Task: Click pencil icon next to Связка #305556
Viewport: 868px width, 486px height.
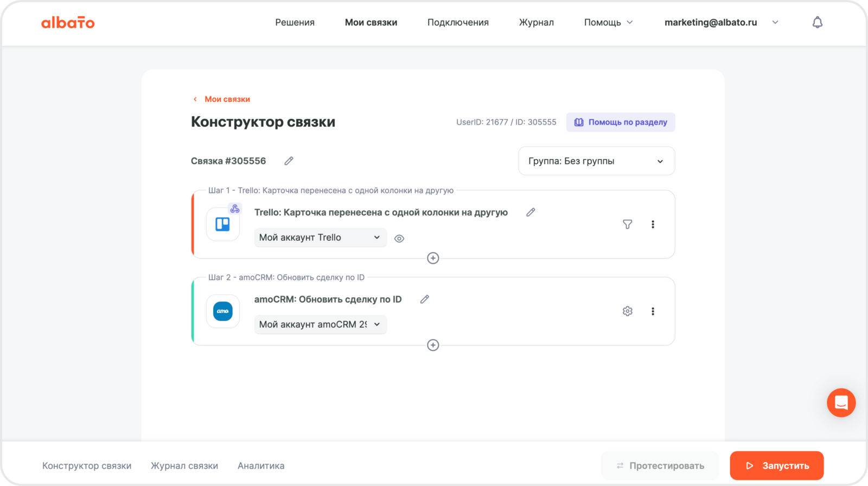Action: (289, 161)
